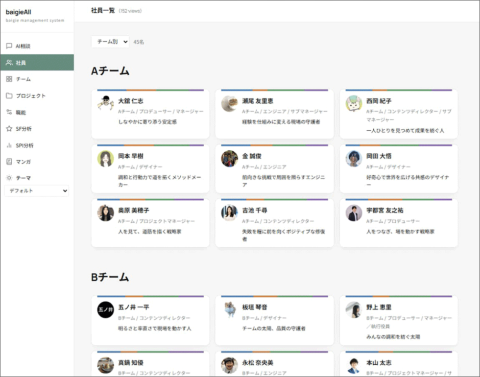Open 西岡 紀子 employee name link
The height and width of the screenshot is (377, 480).
click(x=379, y=101)
